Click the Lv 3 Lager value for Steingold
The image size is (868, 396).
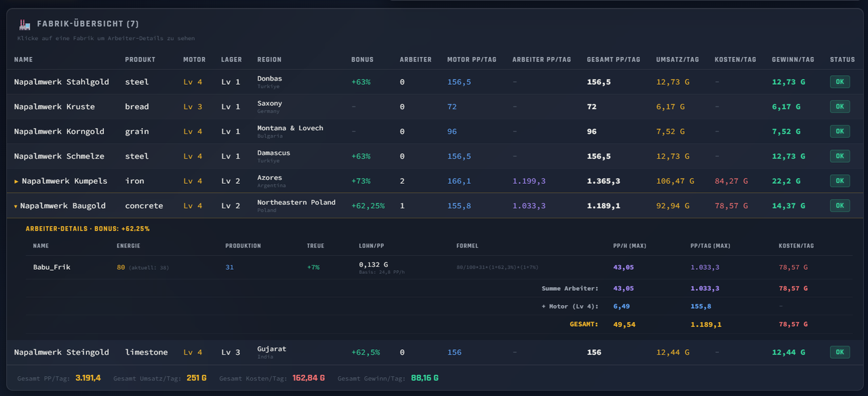pyautogui.click(x=231, y=353)
